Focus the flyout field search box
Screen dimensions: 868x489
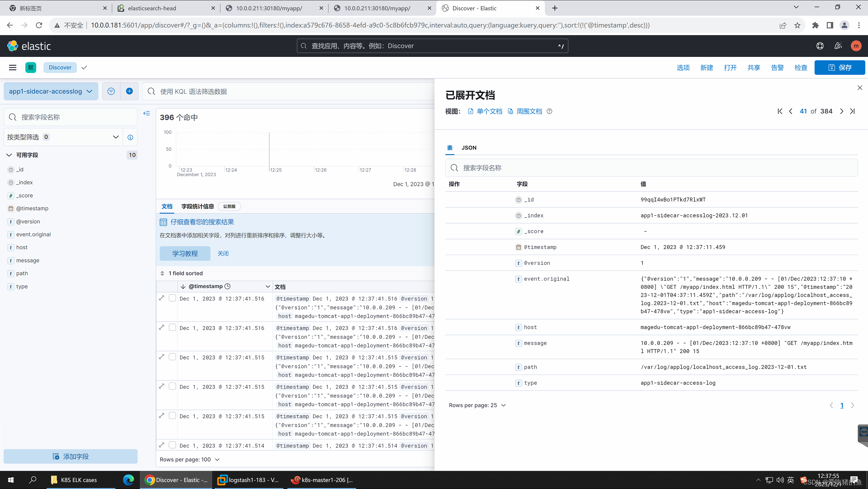tap(651, 168)
